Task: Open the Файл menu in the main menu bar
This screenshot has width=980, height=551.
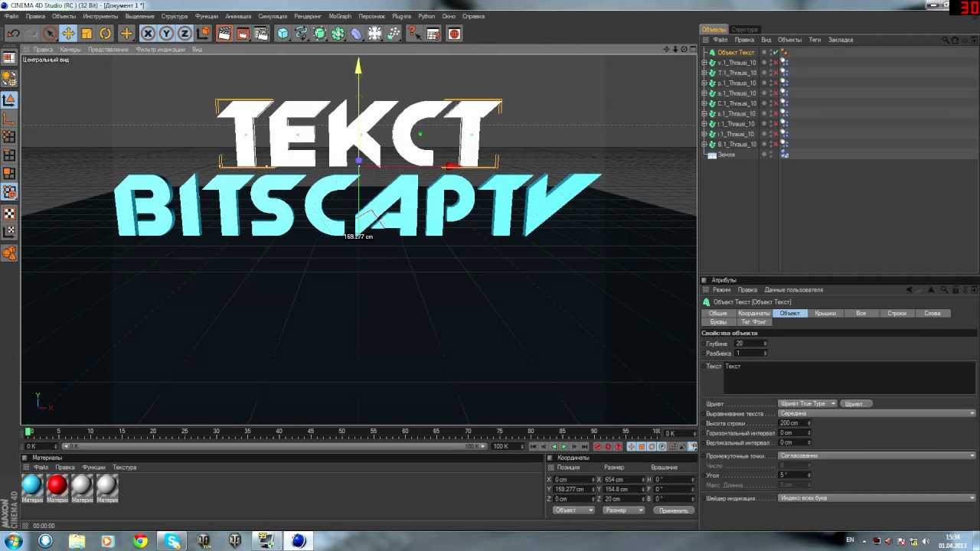Action: 11,16
